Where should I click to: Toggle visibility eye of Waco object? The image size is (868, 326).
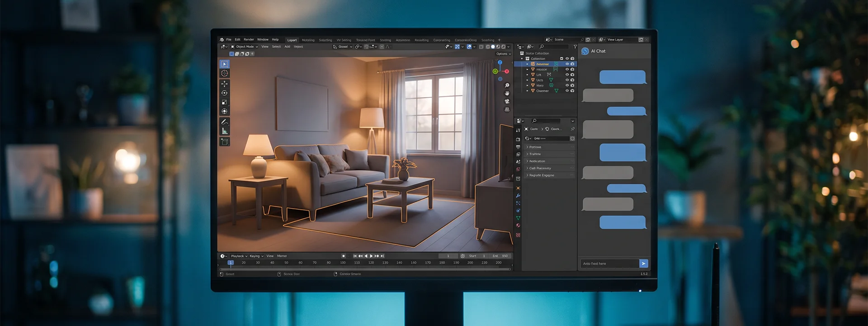567,86
